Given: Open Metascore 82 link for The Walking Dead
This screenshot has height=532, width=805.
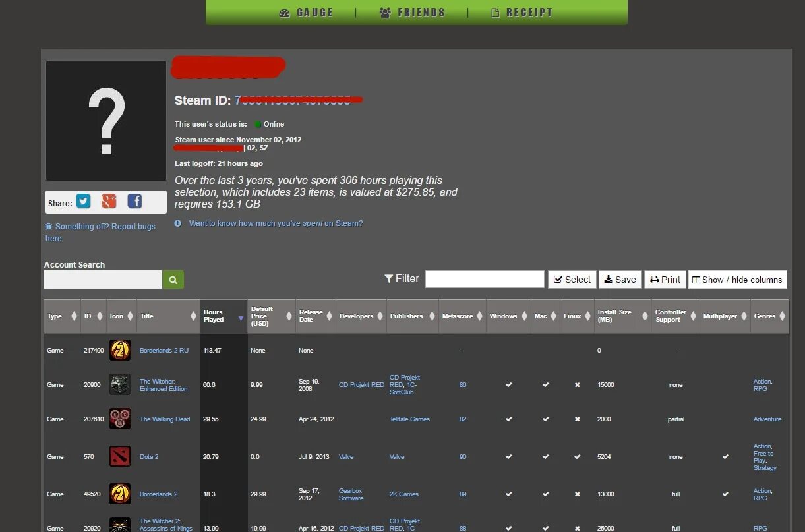Looking at the screenshot, I should [x=463, y=419].
